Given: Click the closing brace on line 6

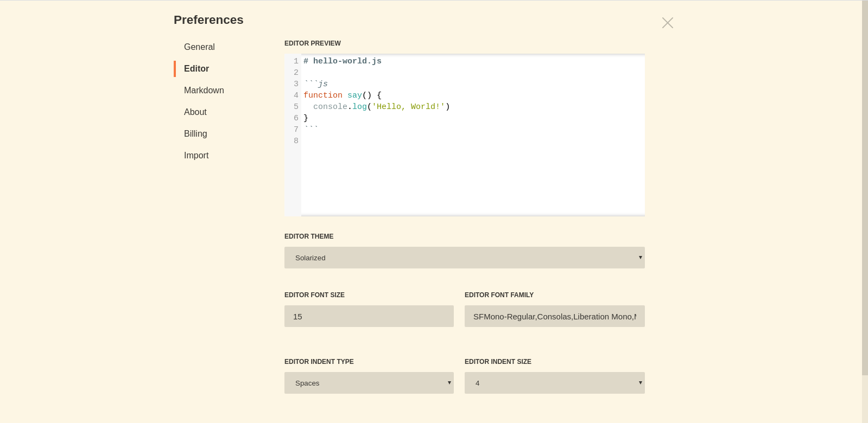Looking at the screenshot, I should coord(306,118).
